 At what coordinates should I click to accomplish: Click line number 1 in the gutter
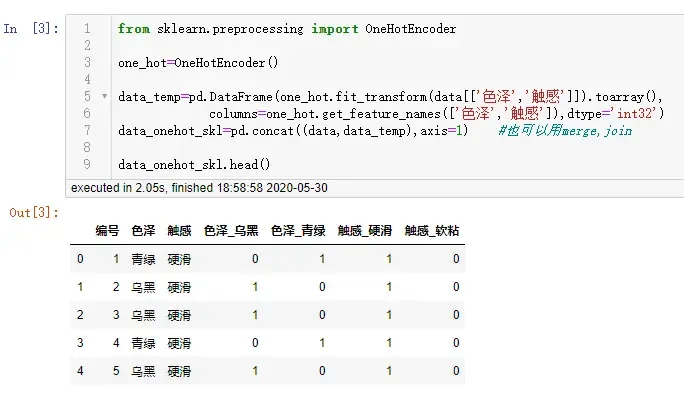click(x=87, y=29)
